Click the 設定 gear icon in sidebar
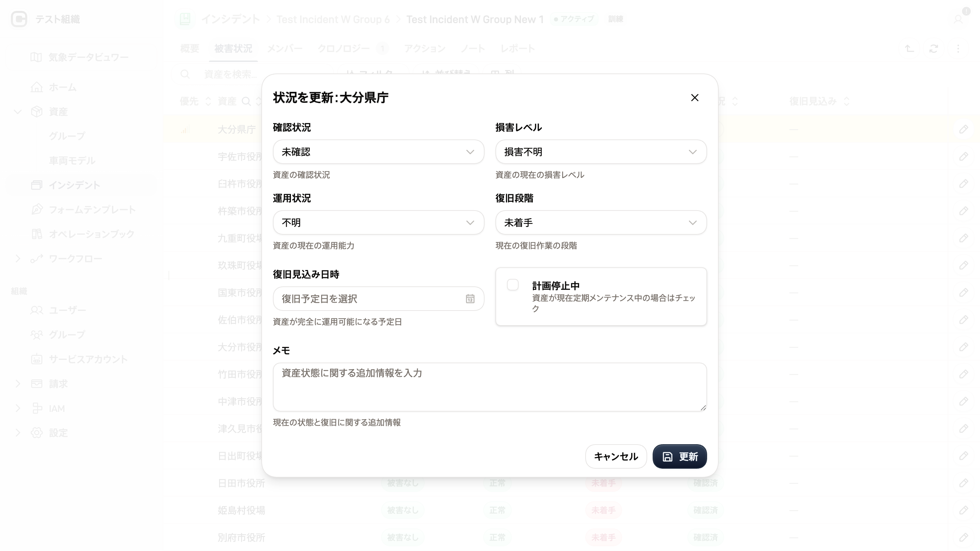Viewport: 980px width, 551px height. coord(36,433)
